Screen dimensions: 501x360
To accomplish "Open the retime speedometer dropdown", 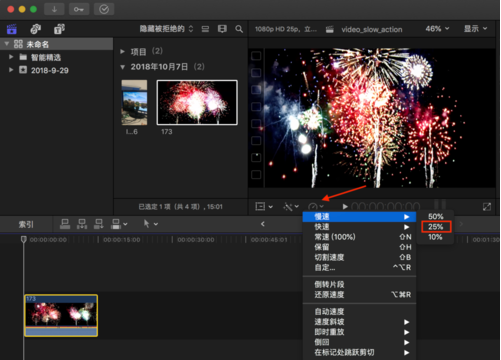I will 315,207.
